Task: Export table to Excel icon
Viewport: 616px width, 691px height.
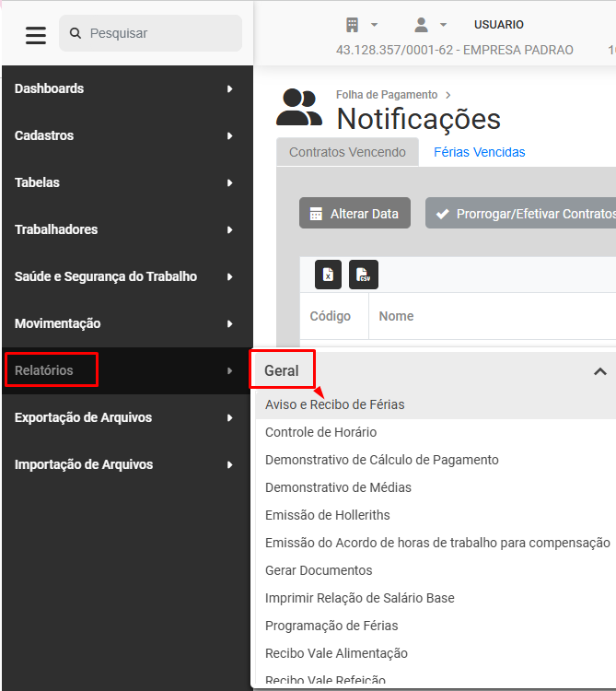Action: click(328, 275)
